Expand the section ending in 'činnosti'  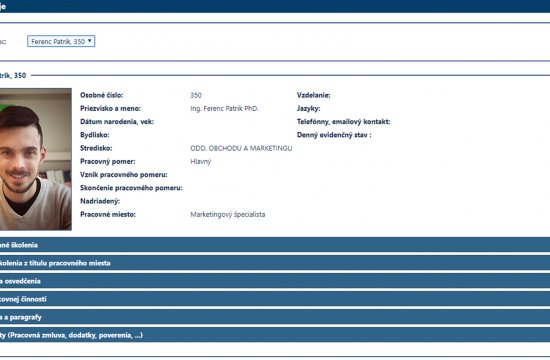[275, 299]
